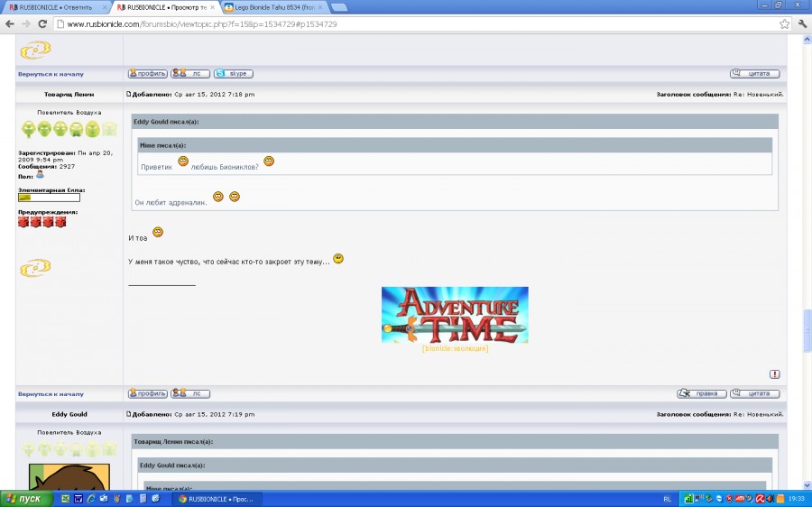
Task: Click цитата button in the skype row
Action: coord(754,74)
